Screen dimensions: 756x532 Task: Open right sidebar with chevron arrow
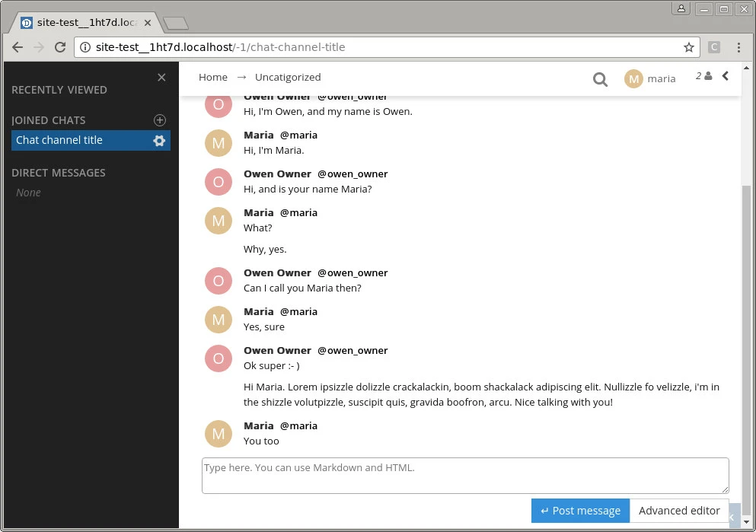tap(725, 75)
